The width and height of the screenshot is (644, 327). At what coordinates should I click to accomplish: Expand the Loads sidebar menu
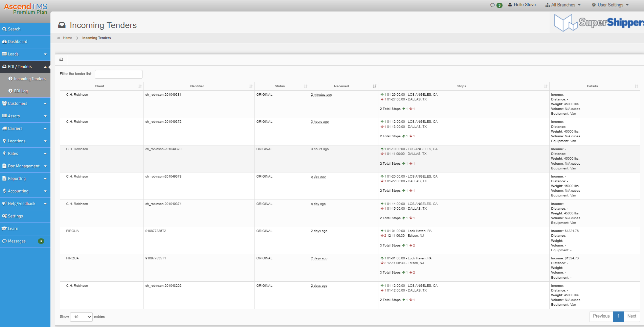(x=25, y=54)
